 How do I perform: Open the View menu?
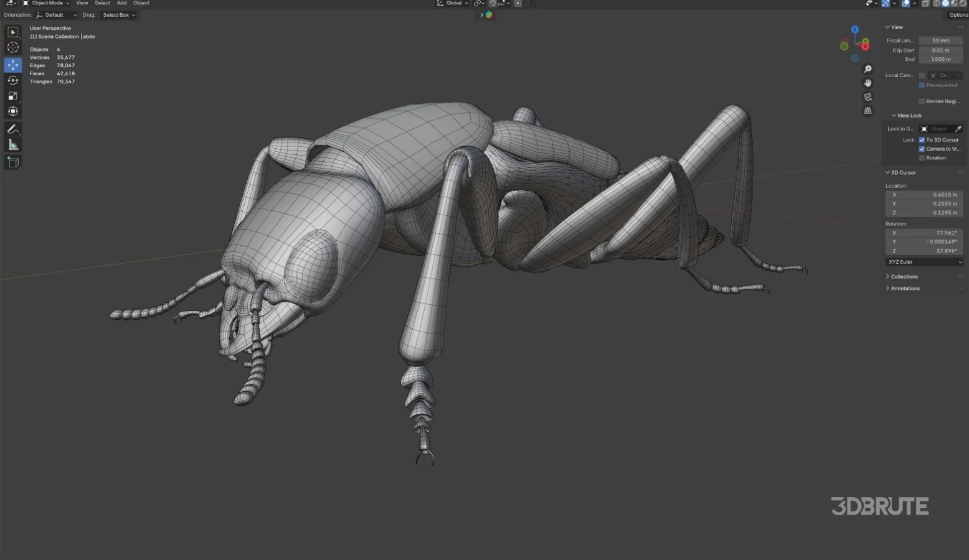coord(82,3)
